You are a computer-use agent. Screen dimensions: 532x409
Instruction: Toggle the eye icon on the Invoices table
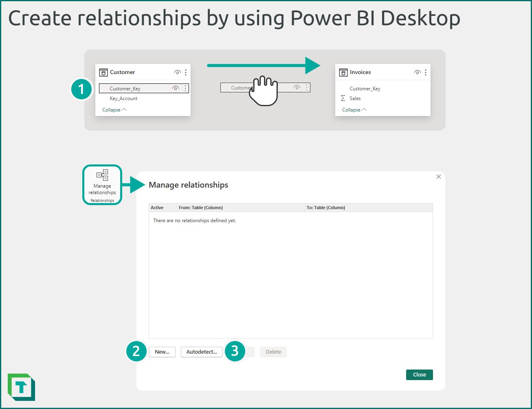(417, 72)
